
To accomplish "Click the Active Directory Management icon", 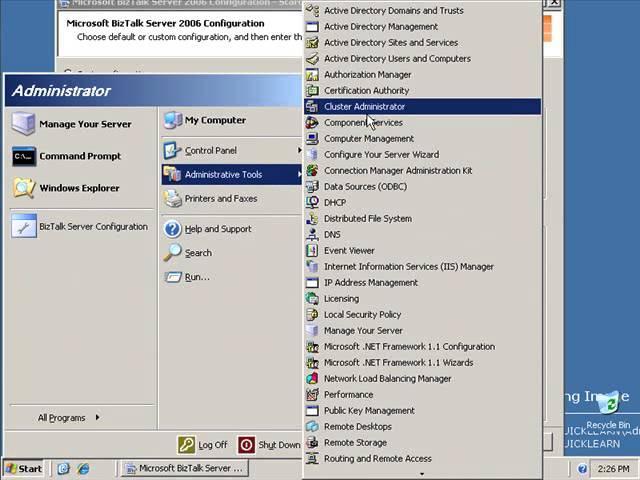I will coord(312,27).
